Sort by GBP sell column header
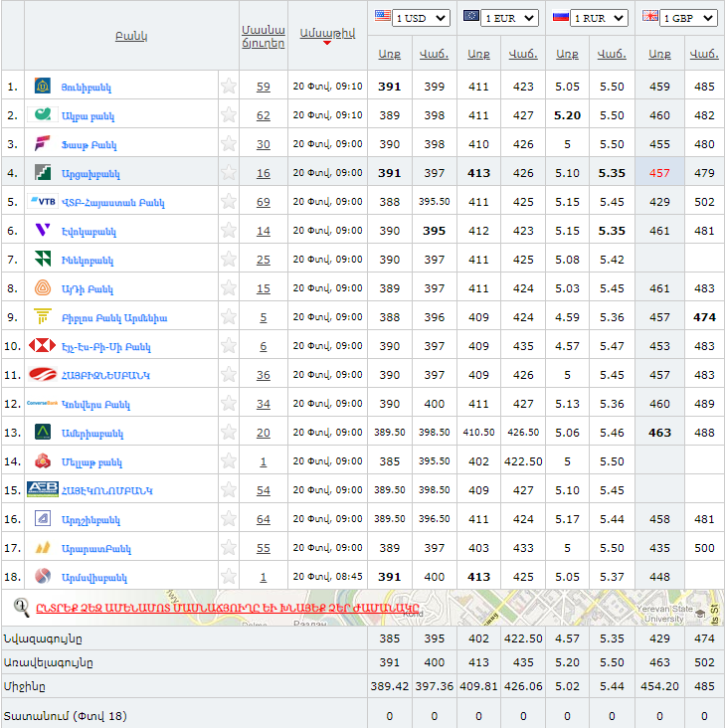 tap(704, 55)
